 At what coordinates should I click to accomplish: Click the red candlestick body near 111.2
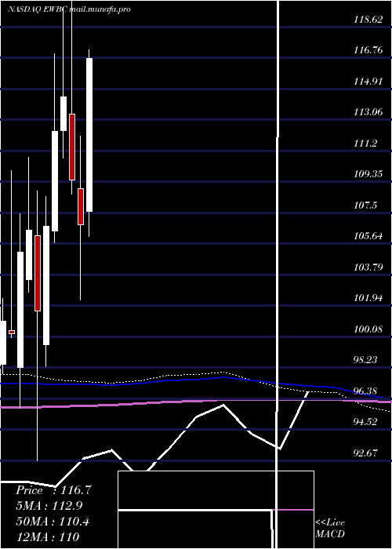(x=72, y=147)
